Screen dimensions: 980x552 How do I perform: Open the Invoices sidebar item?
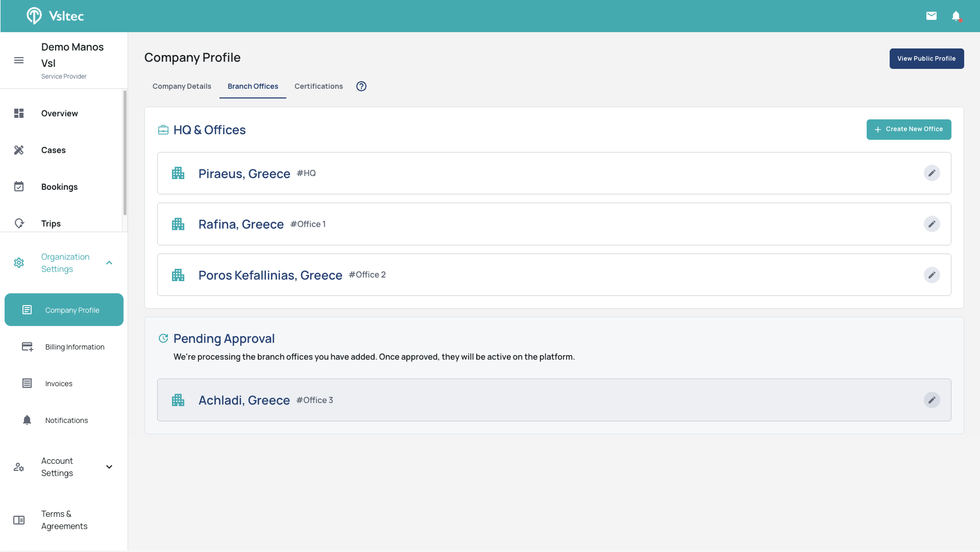click(59, 384)
